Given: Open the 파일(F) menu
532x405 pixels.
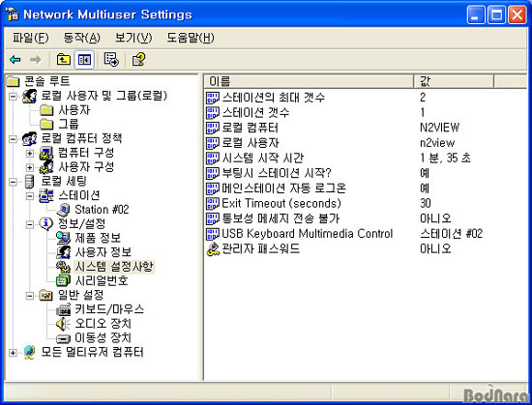Looking at the screenshot, I should (x=31, y=38).
